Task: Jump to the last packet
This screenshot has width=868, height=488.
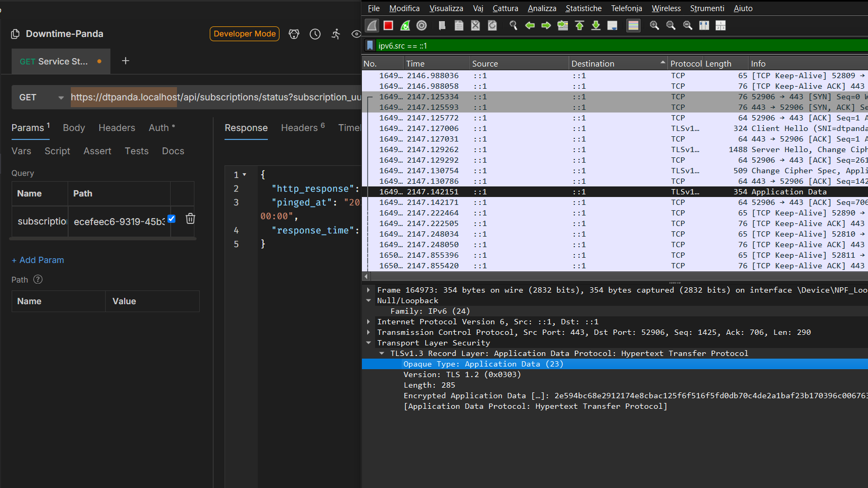Action: click(596, 25)
